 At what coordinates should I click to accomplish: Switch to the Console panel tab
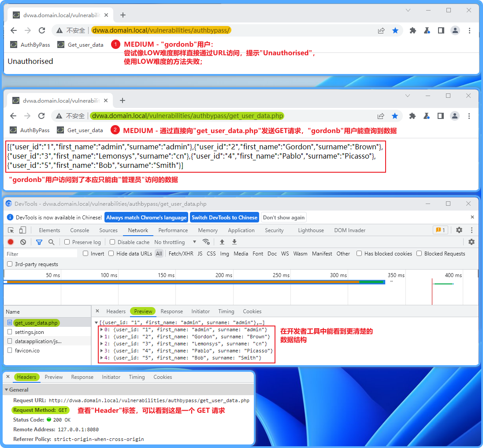pyautogui.click(x=79, y=230)
